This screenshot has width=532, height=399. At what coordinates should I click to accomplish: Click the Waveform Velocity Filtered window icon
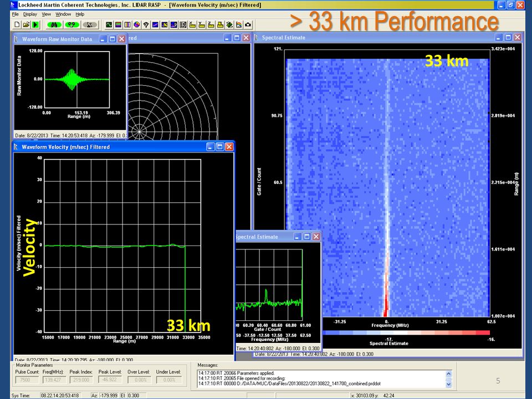[x=16, y=146]
